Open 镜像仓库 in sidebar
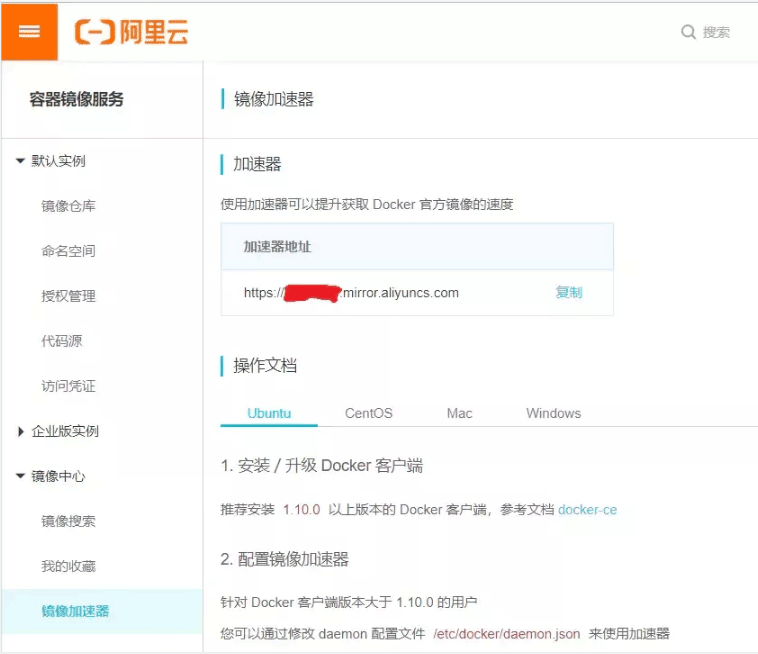 point(68,206)
